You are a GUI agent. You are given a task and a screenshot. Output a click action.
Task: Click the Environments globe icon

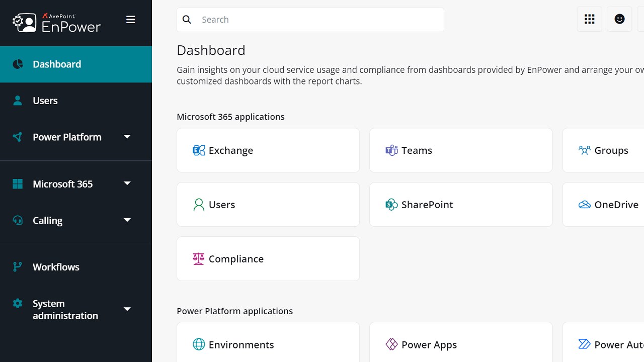coord(199,344)
